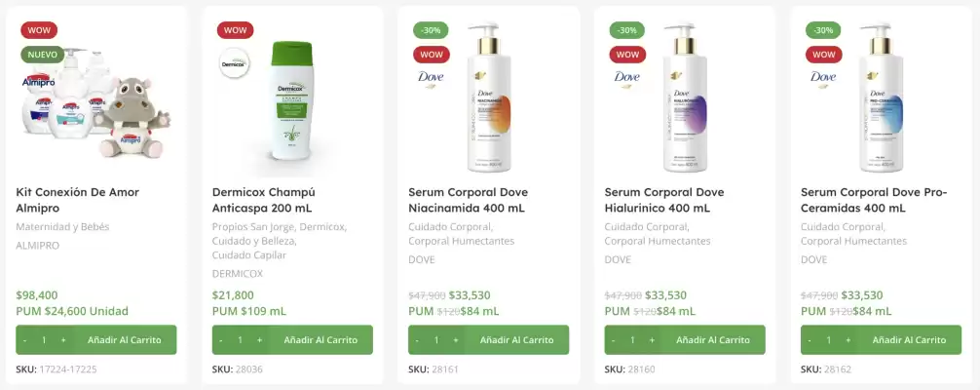Edit quantity field for Serum Dove Pro-Ceramidas
The width and height of the screenshot is (980, 390).
828,340
